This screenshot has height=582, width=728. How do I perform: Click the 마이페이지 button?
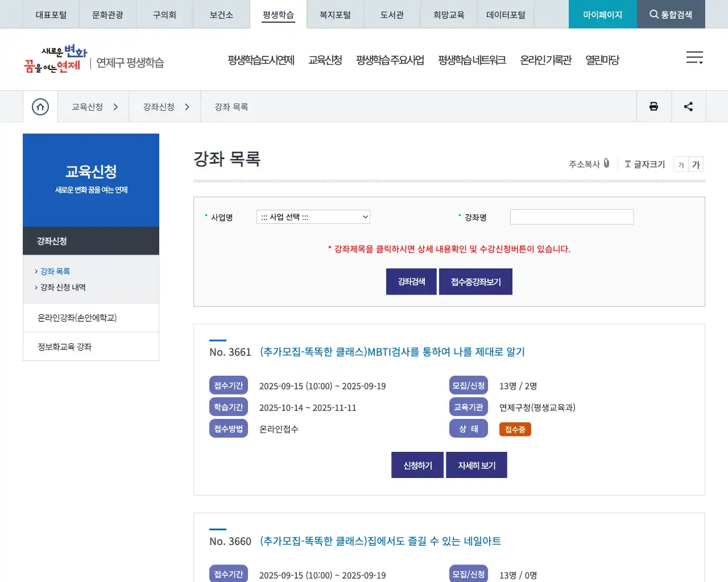tap(602, 14)
